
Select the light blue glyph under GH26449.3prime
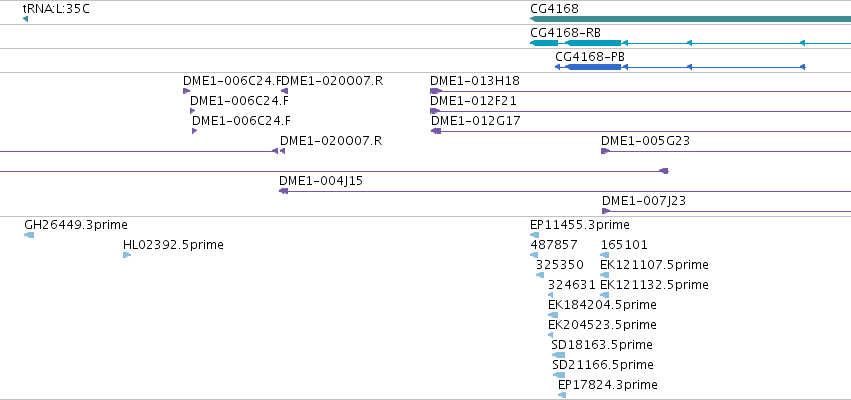point(29,235)
